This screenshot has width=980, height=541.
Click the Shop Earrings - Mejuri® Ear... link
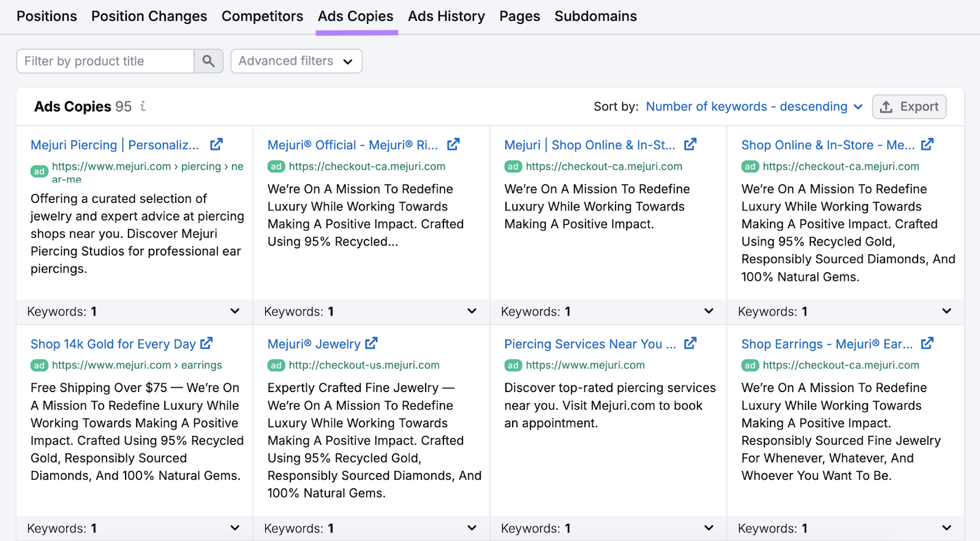[827, 344]
